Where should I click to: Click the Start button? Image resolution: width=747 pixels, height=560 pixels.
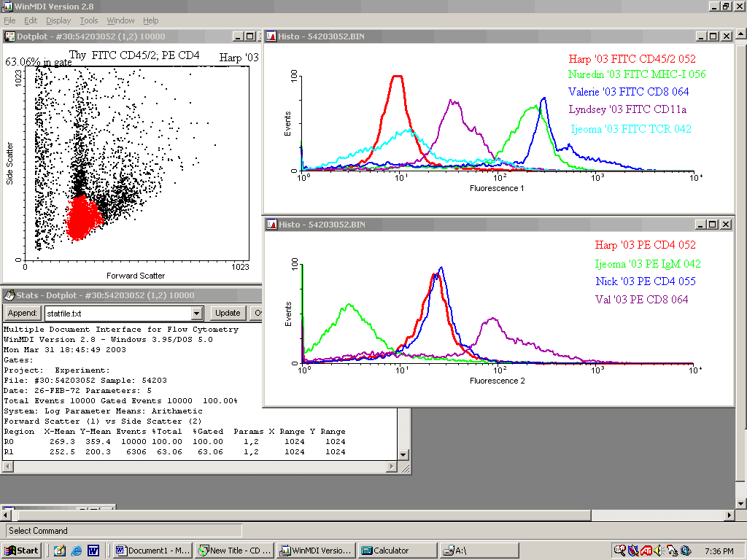point(23,551)
